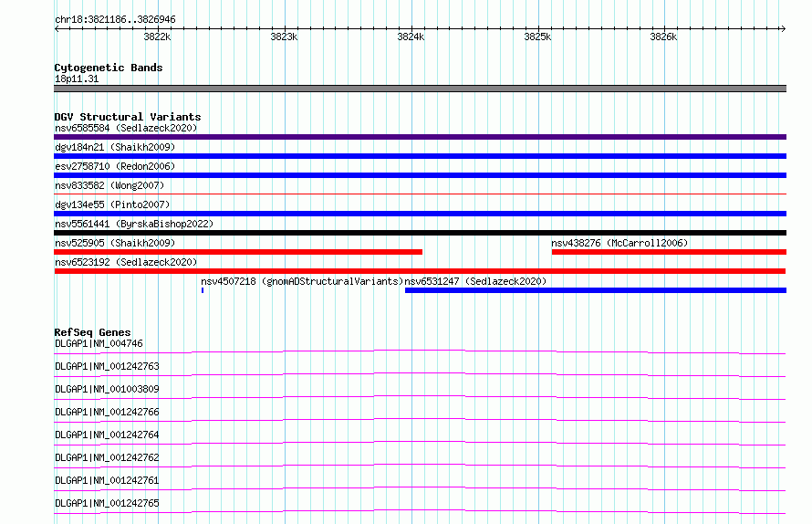Open the nsv438276 (McCarroll2006) variant label
812x524 pixels.
(x=619, y=243)
